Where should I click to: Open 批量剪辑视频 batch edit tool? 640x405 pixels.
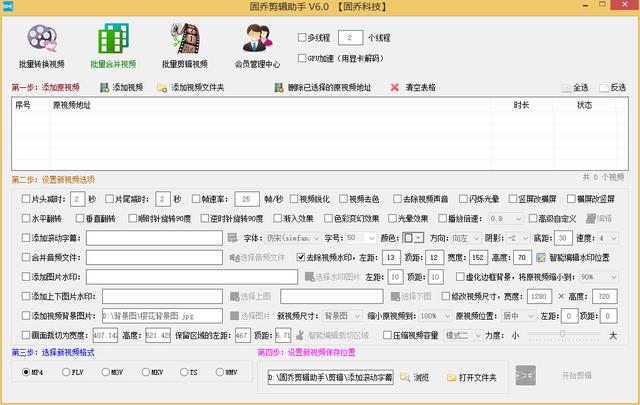coord(183,44)
